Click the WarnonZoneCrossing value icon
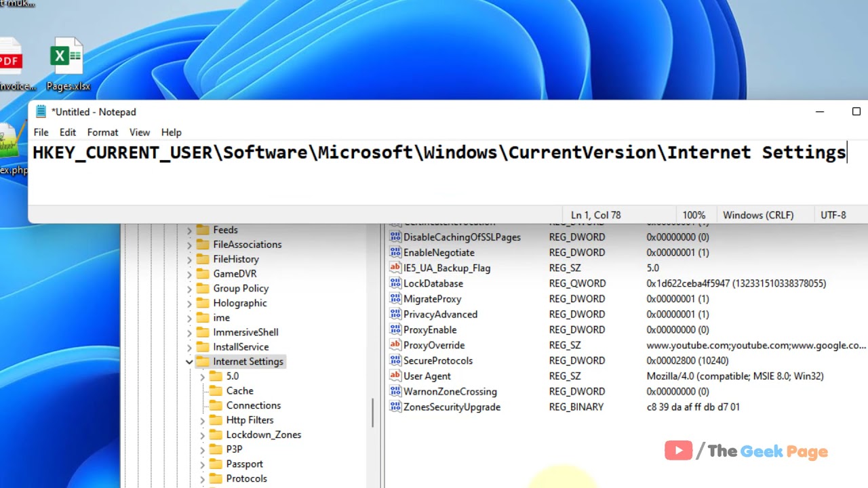 point(395,392)
